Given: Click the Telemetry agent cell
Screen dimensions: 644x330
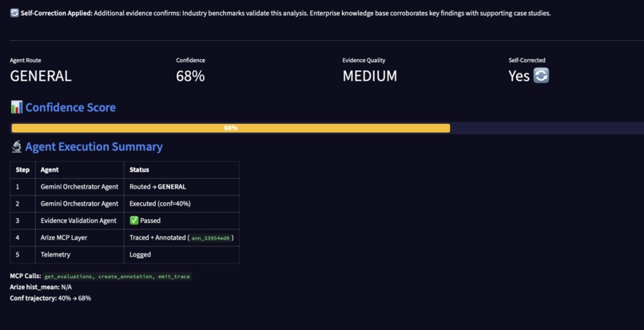Looking at the screenshot, I should coord(80,255).
